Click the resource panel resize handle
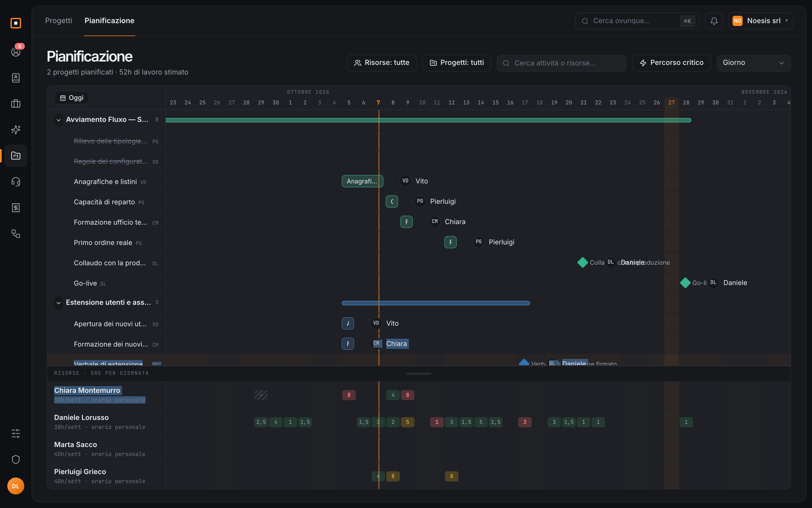This screenshot has width=812, height=508. pyautogui.click(x=419, y=373)
